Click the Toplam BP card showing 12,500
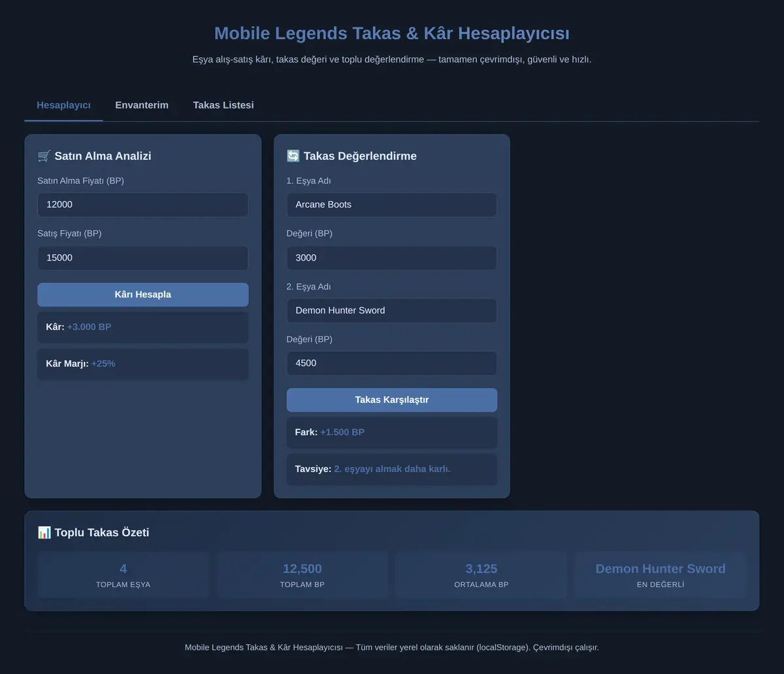Image resolution: width=784 pixels, height=674 pixels. [x=302, y=575]
